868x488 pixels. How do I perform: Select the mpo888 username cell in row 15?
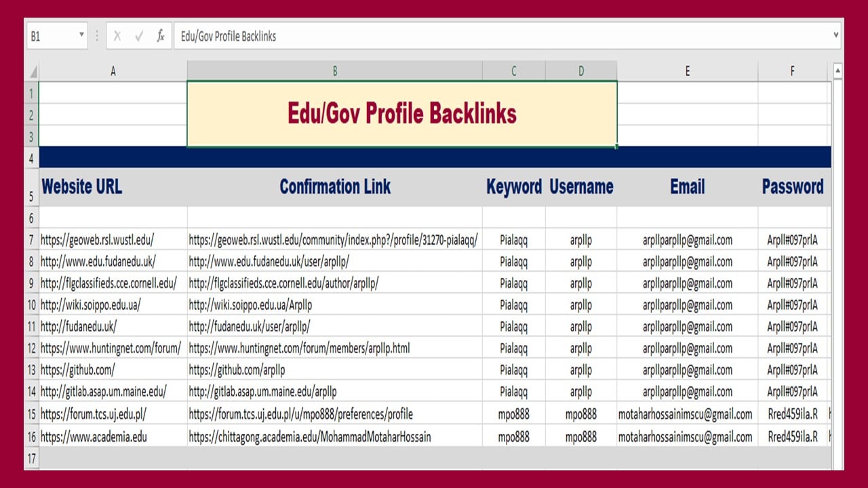[581, 413]
